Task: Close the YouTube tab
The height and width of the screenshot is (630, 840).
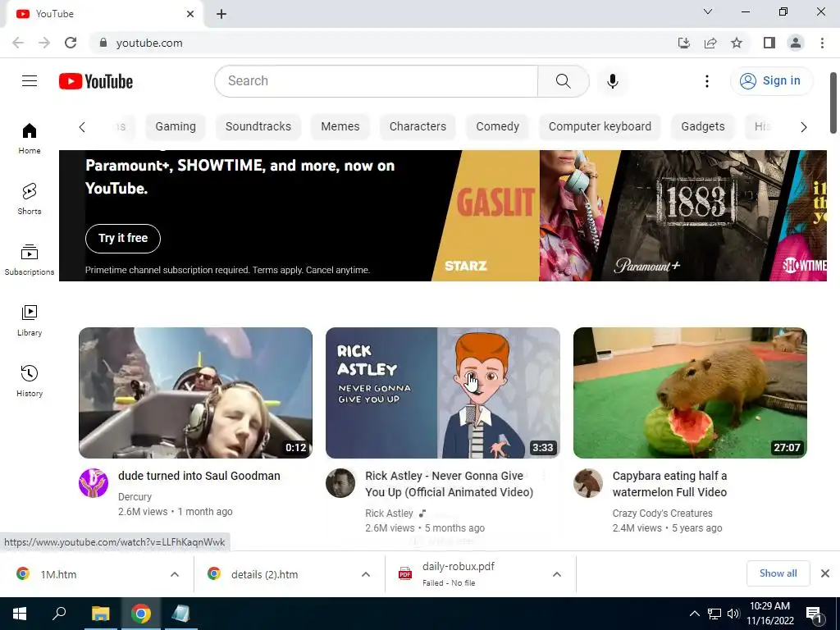Action: pyautogui.click(x=190, y=14)
